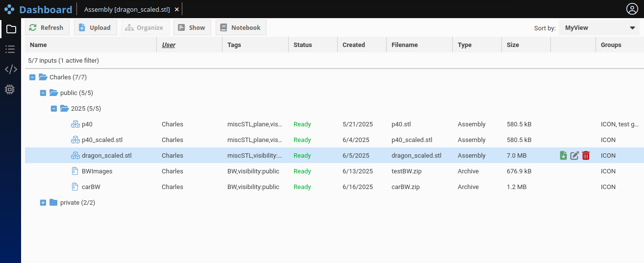Viewport: 644px width, 263px height.
Task: Sort by the User column header
Action: [169, 45]
